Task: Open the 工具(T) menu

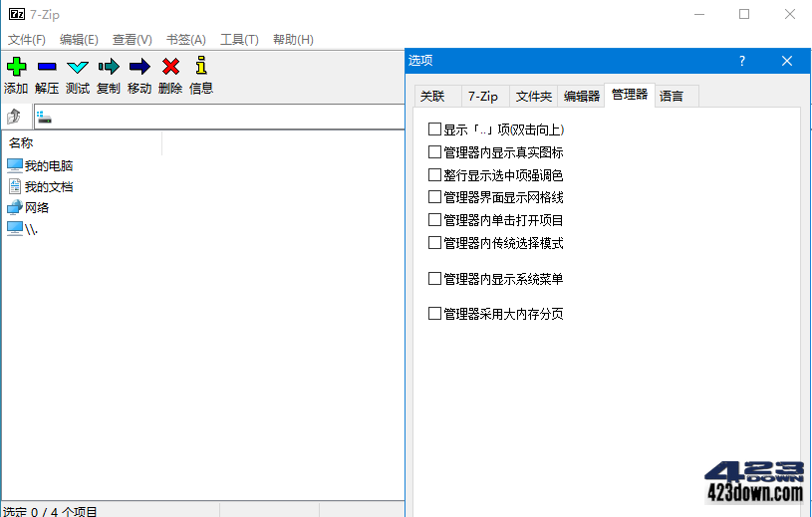Action: [x=239, y=40]
